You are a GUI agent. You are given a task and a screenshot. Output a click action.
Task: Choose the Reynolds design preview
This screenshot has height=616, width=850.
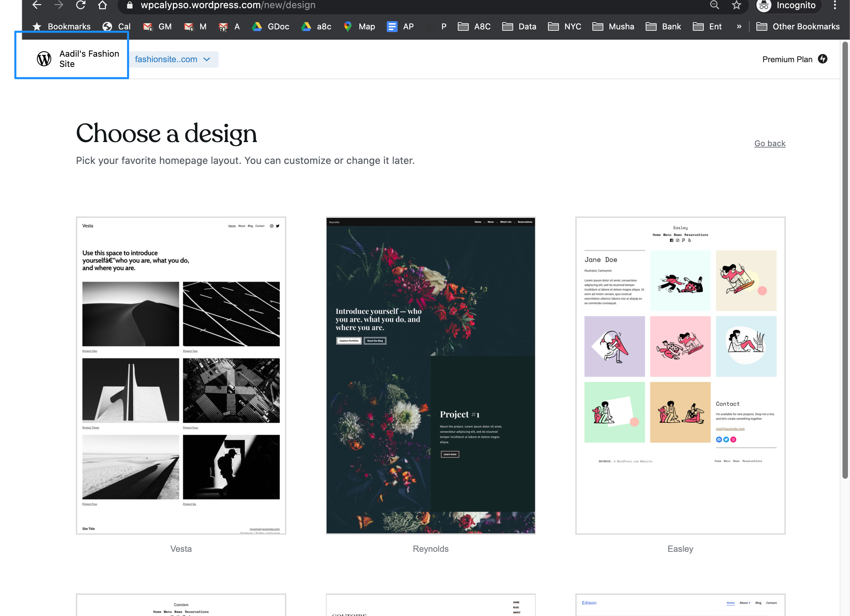430,375
